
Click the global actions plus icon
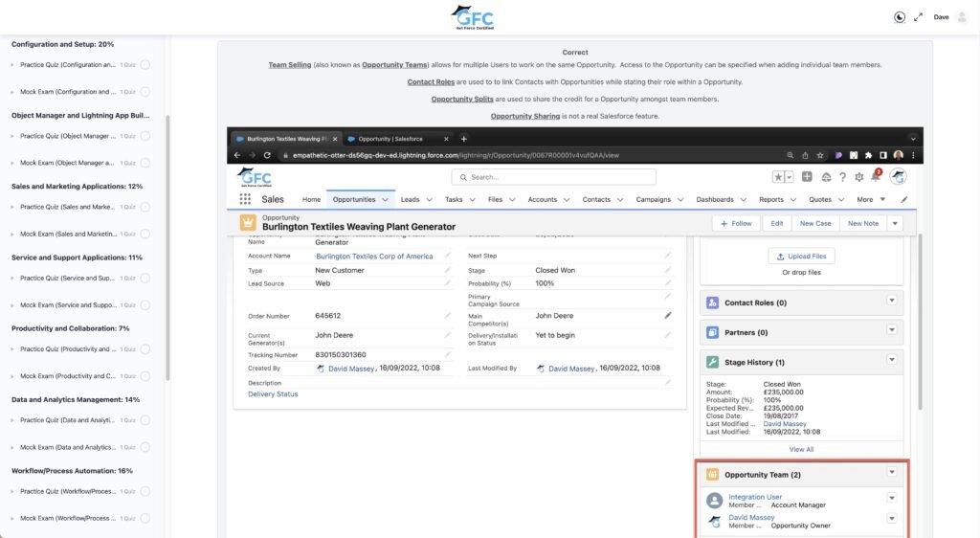coord(807,177)
